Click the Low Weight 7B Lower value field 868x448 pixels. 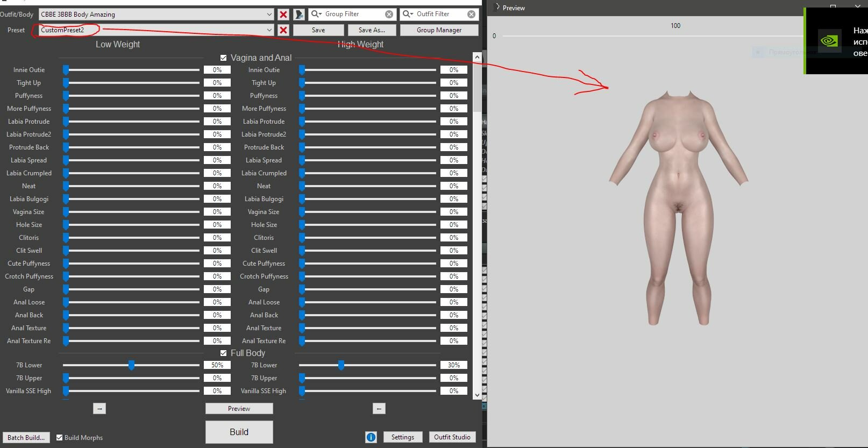217,365
